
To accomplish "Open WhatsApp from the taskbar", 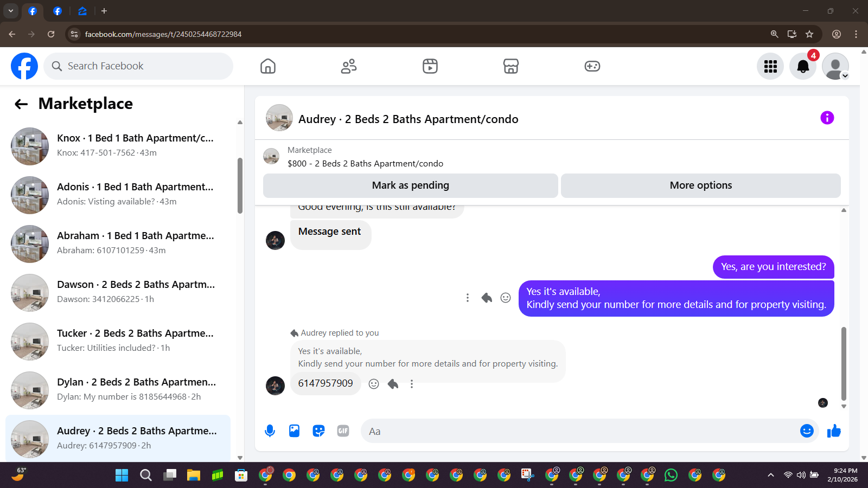I will pos(671,476).
